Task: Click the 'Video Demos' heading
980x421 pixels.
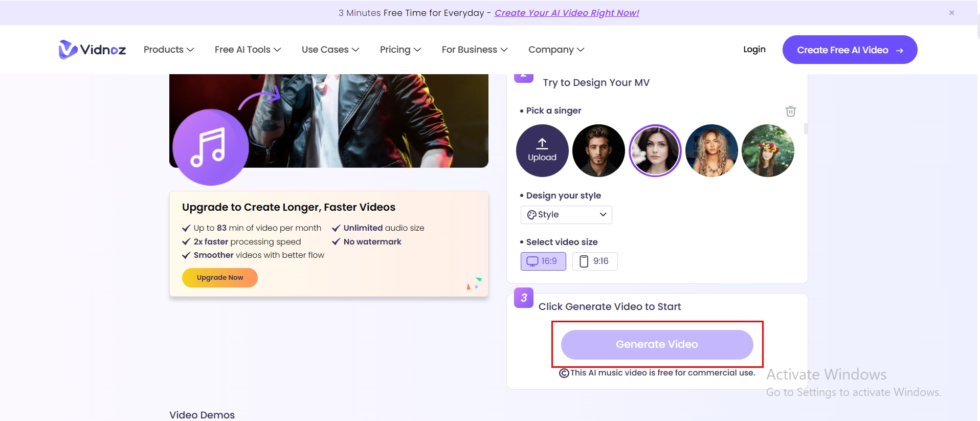Action: point(202,415)
